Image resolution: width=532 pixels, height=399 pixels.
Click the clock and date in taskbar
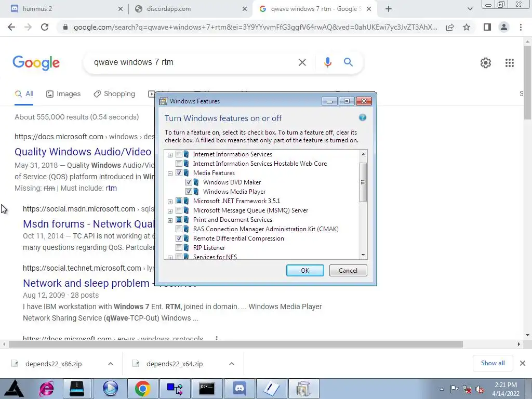[506, 389]
